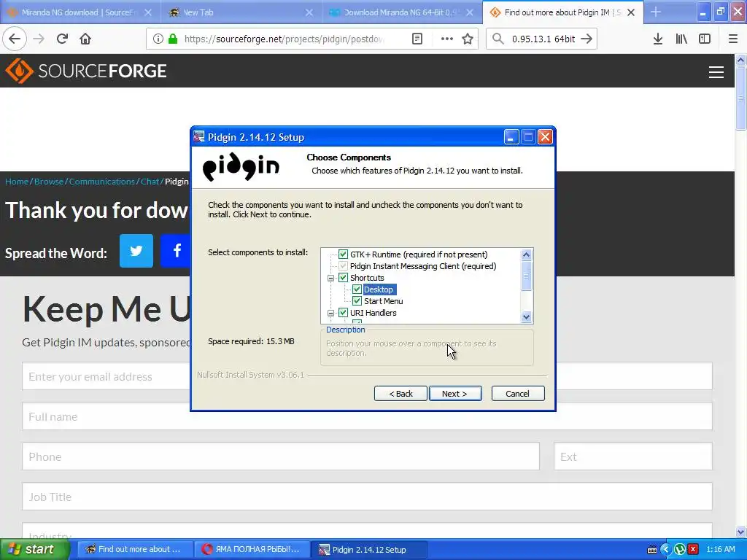Follow the Chat breadcrumb link
Viewport: 747px width, 560px height.
(150, 182)
